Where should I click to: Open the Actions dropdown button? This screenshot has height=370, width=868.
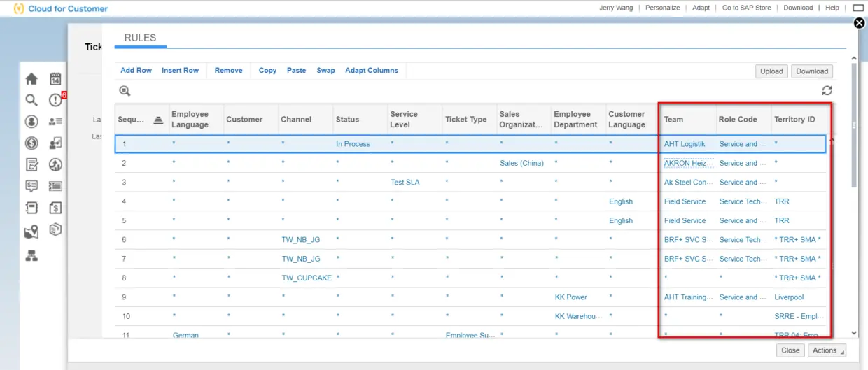pyautogui.click(x=827, y=350)
